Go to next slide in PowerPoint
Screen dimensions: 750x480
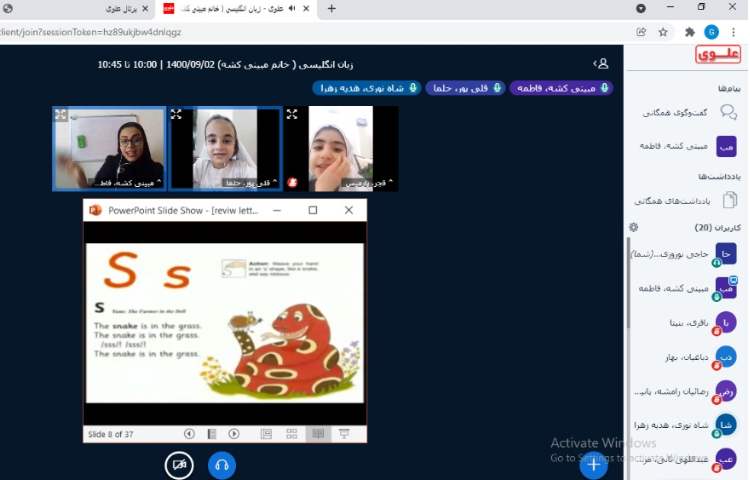pos(234,433)
